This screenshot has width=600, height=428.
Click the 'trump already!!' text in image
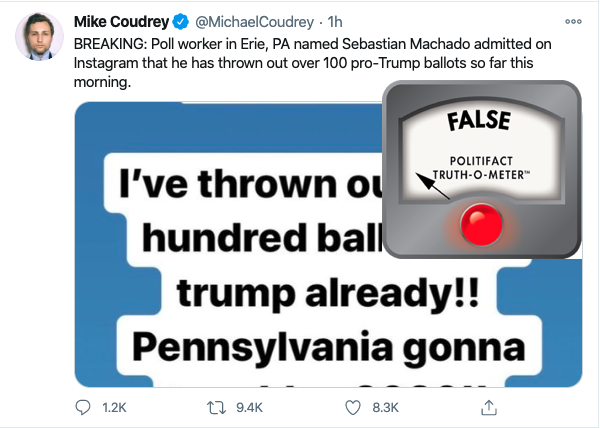click(x=328, y=293)
